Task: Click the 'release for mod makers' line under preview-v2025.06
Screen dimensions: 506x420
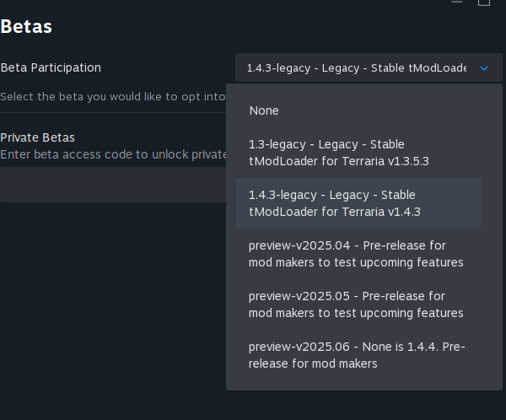Action: [x=313, y=363]
